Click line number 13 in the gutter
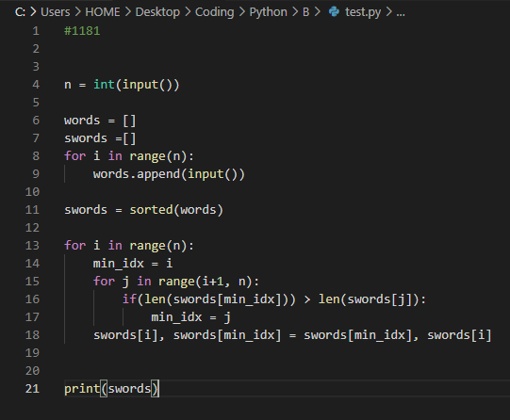510x420 pixels. click(x=32, y=245)
